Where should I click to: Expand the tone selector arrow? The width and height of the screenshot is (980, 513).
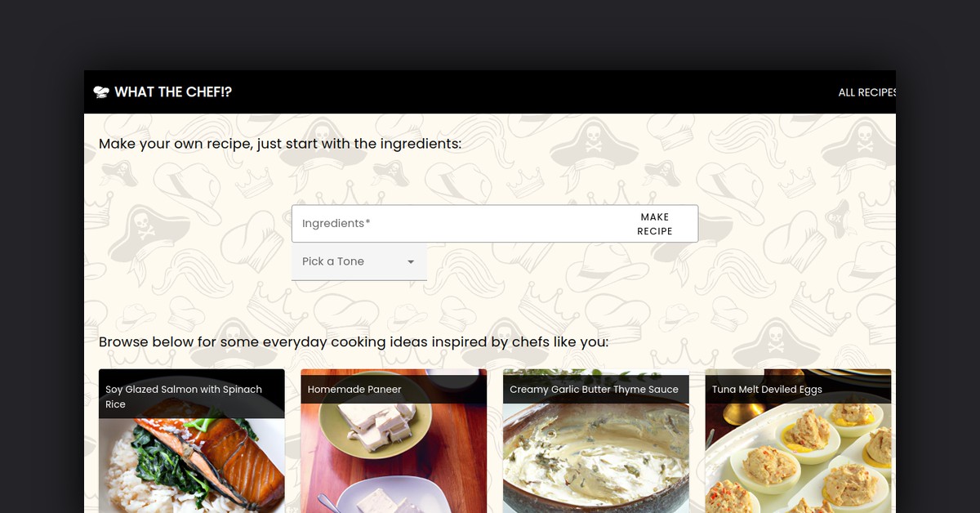pos(411,262)
